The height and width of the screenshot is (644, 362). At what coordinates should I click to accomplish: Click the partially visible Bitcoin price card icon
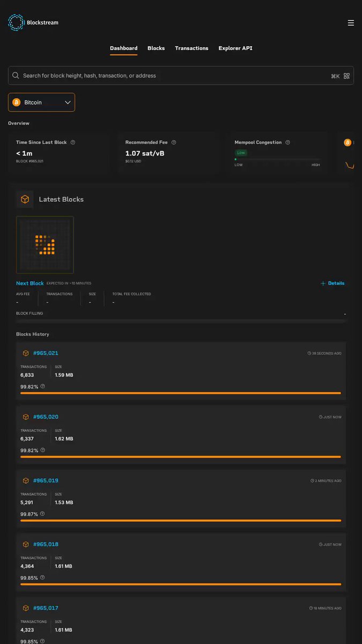[x=348, y=142]
